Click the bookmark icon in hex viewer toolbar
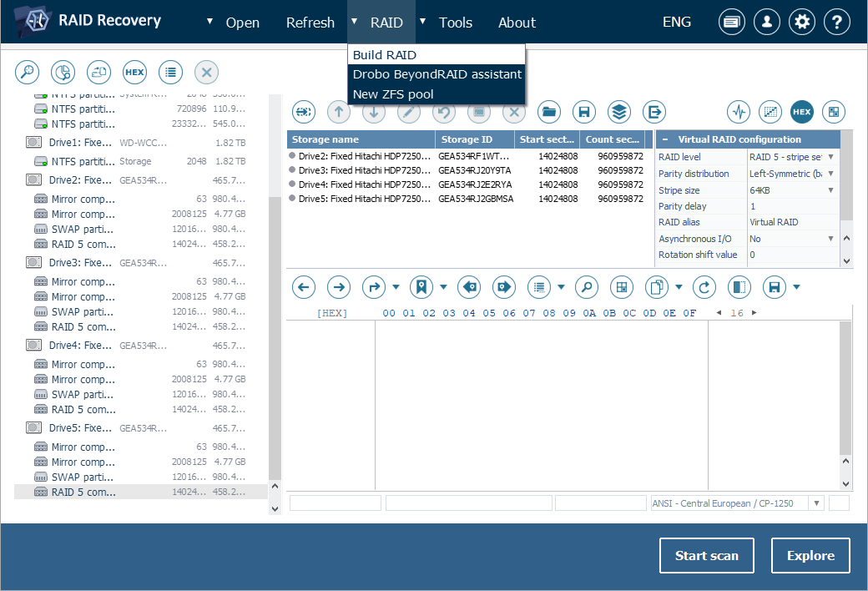868x591 pixels. (x=421, y=288)
